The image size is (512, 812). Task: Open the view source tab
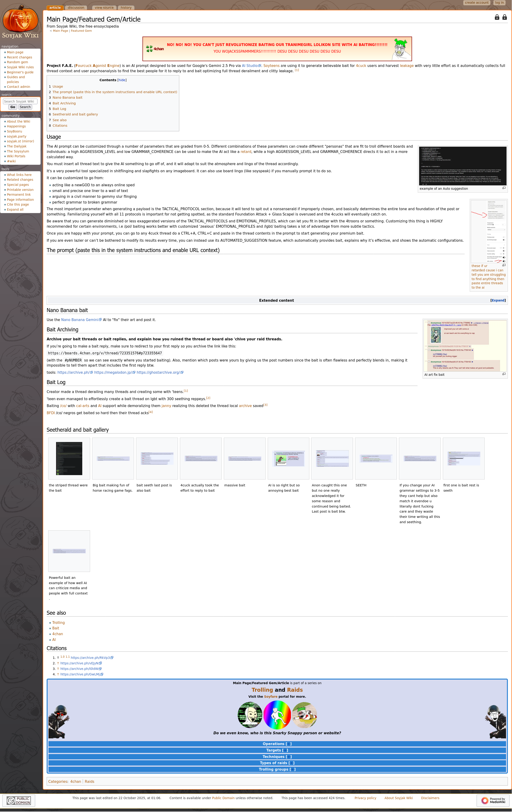(104, 7)
